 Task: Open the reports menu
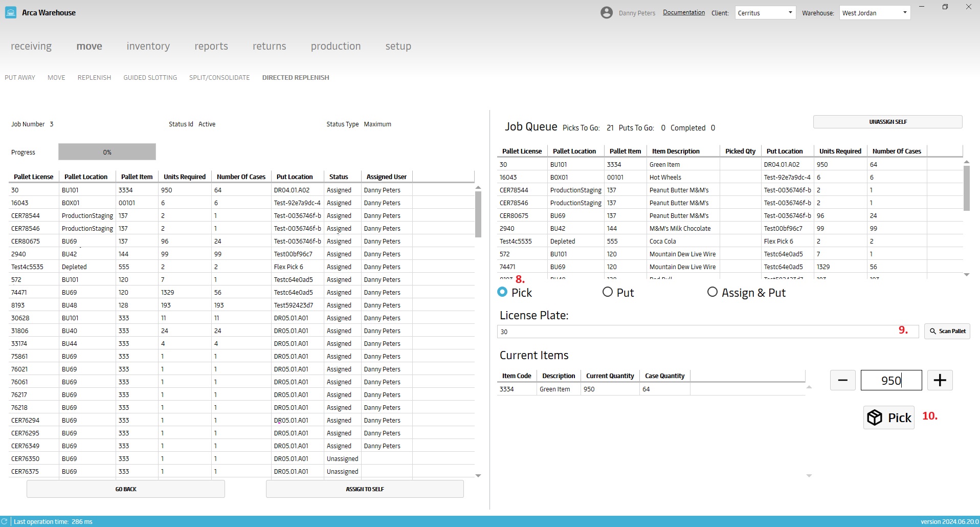pyautogui.click(x=211, y=46)
